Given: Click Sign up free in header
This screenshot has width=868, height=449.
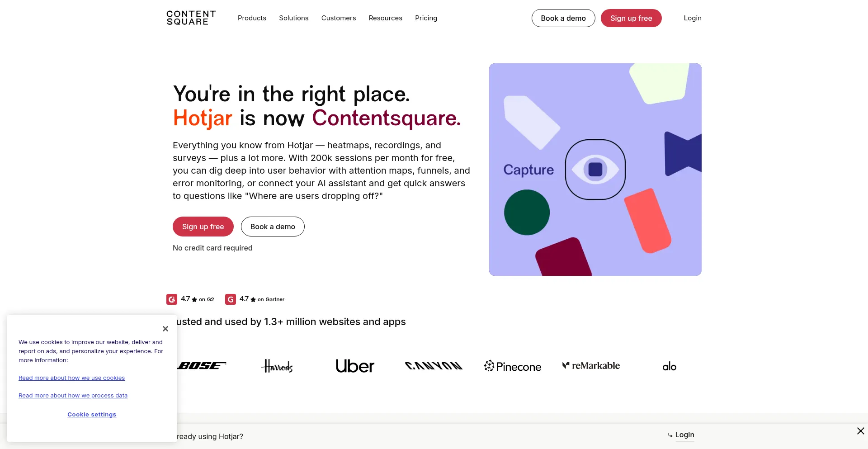Looking at the screenshot, I should click(631, 18).
